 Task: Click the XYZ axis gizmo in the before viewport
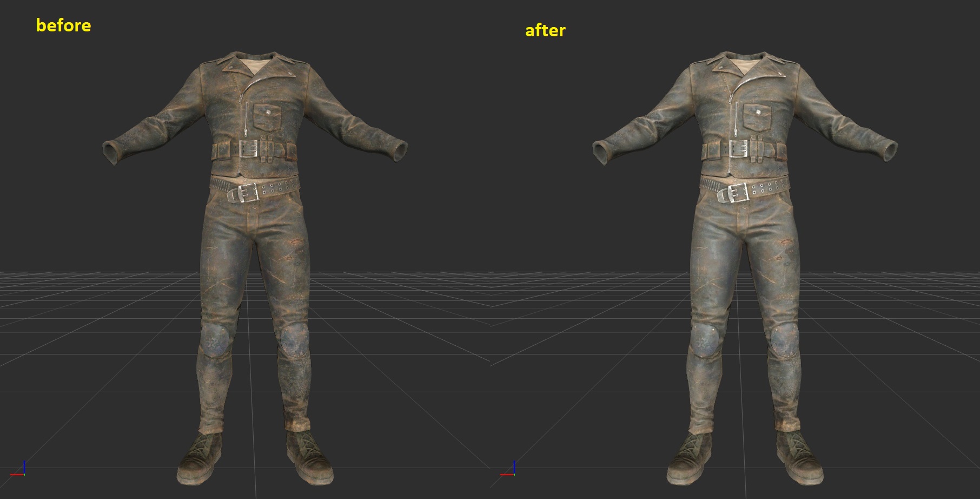[18, 469]
